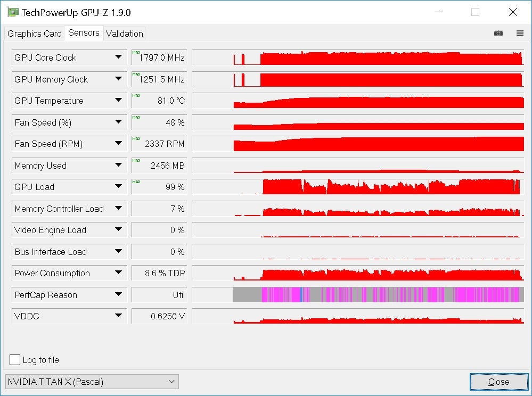532x396 pixels.
Task: Click the VDDC voltage graph
Action: 358,316
